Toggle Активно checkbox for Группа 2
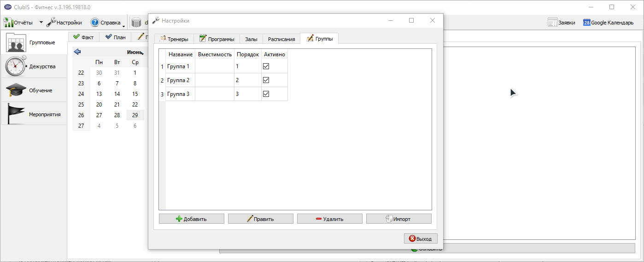Image resolution: width=644 pixels, height=262 pixels. coord(266,80)
